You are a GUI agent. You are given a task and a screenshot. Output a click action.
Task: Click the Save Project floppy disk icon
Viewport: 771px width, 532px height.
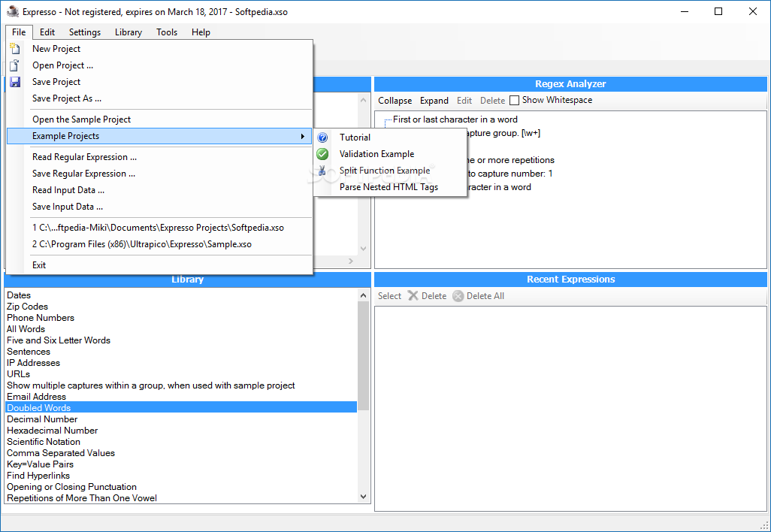[x=15, y=82]
